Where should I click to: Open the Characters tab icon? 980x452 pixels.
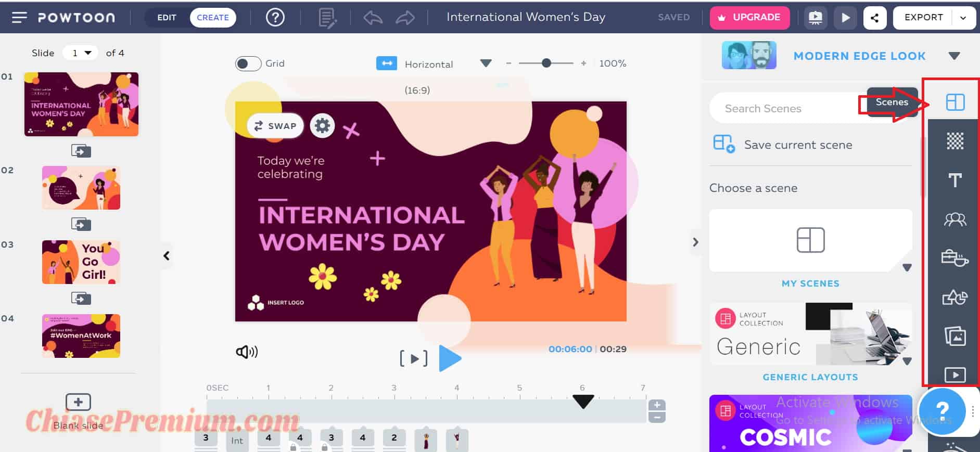955,219
